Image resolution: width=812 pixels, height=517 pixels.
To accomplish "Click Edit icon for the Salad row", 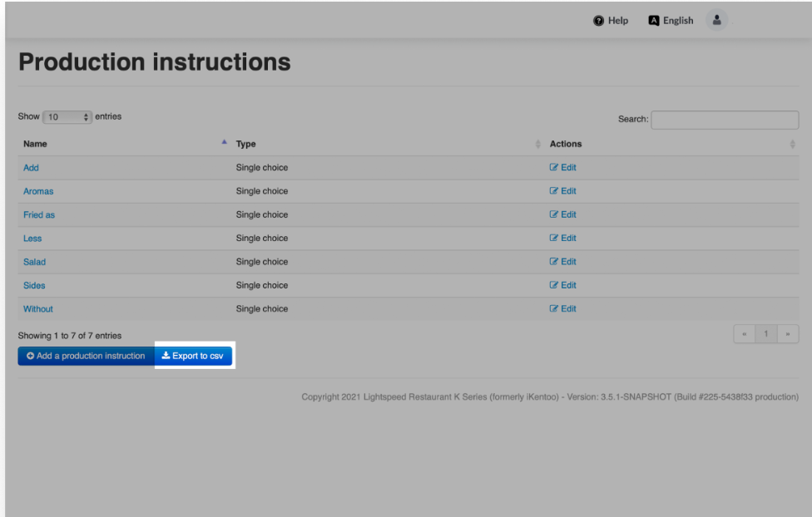I will click(x=555, y=262).
